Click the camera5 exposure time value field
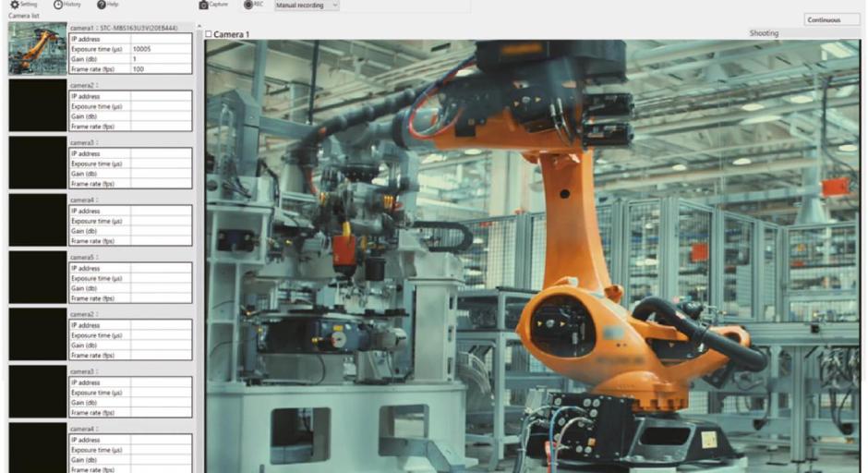This screenshot has width=868, height=473. click(x=161, y=278)
